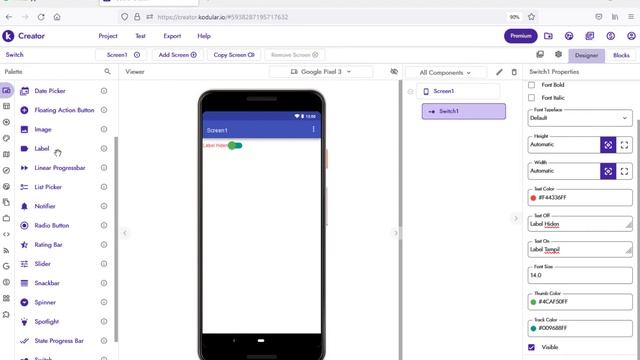The height and width of the screenshot is (360, 640).
Task: Reload the browser page
Action: click(41, 17)
